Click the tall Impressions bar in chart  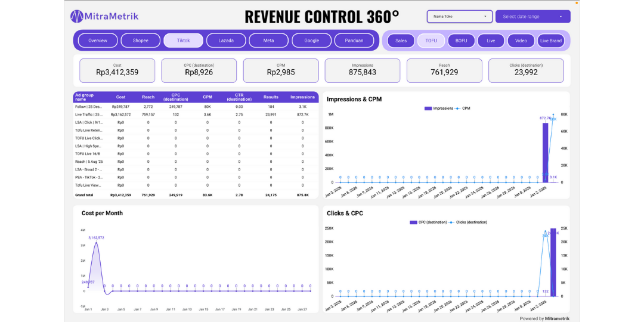pyautogui.click(x=545, y=153)
